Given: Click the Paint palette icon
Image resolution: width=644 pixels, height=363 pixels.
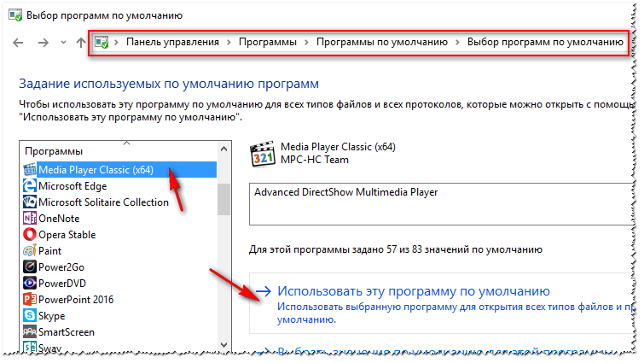Looking at the screenshot, I should tap(30, 250).
